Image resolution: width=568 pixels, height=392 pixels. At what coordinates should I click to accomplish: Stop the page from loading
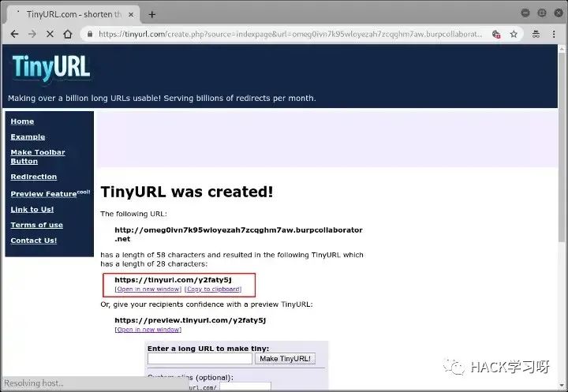[x=50, y=34]
